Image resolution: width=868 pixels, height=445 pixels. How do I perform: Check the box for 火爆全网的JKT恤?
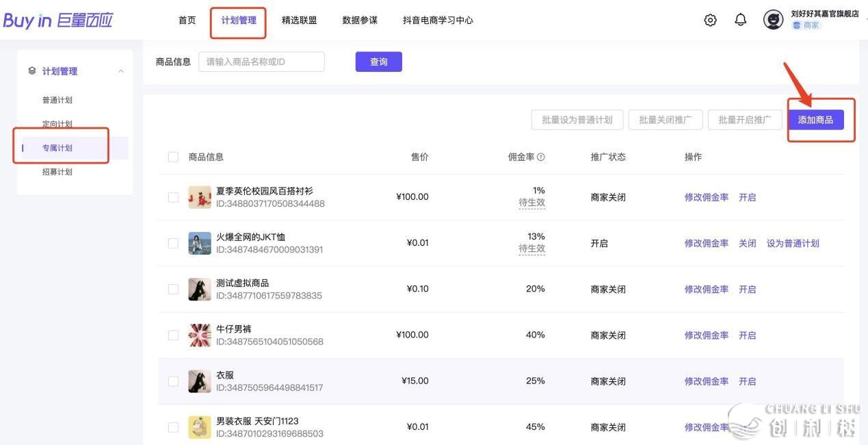[x=173, y=243]
